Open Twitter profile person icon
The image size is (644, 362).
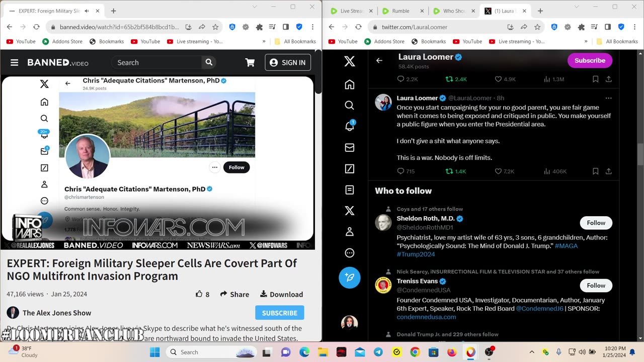coord(350,232)
